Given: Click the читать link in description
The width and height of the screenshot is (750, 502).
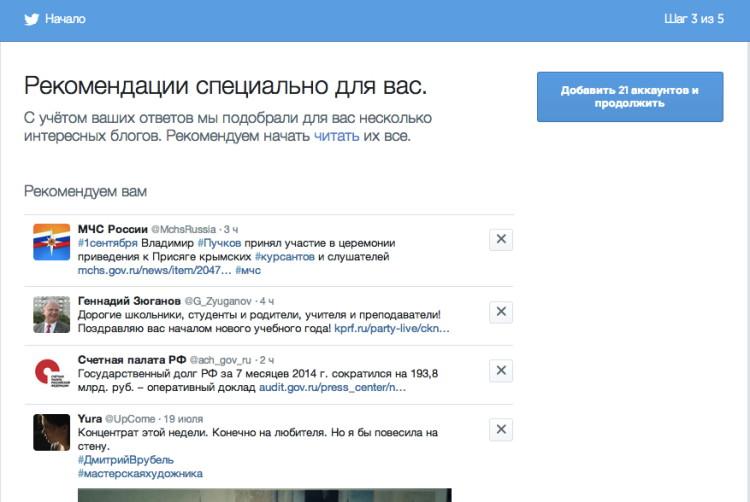Looking at the screenshot, I should click(x=336, y=136).
